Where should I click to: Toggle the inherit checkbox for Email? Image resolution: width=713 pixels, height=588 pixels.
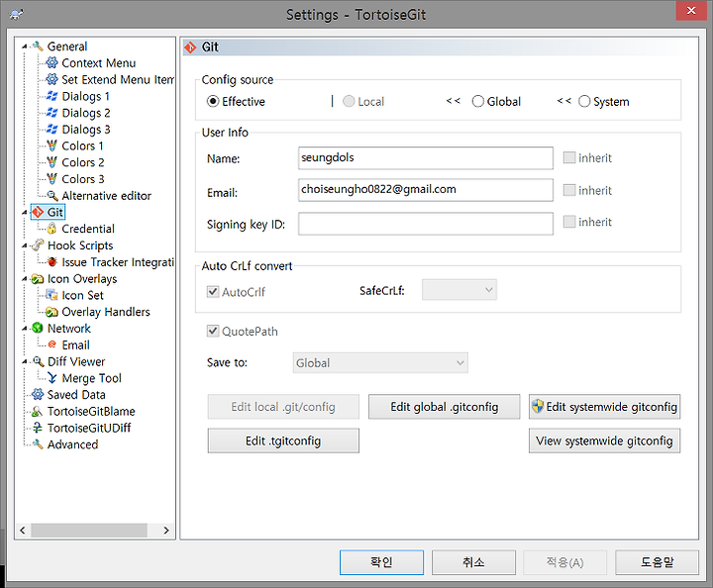569,190
